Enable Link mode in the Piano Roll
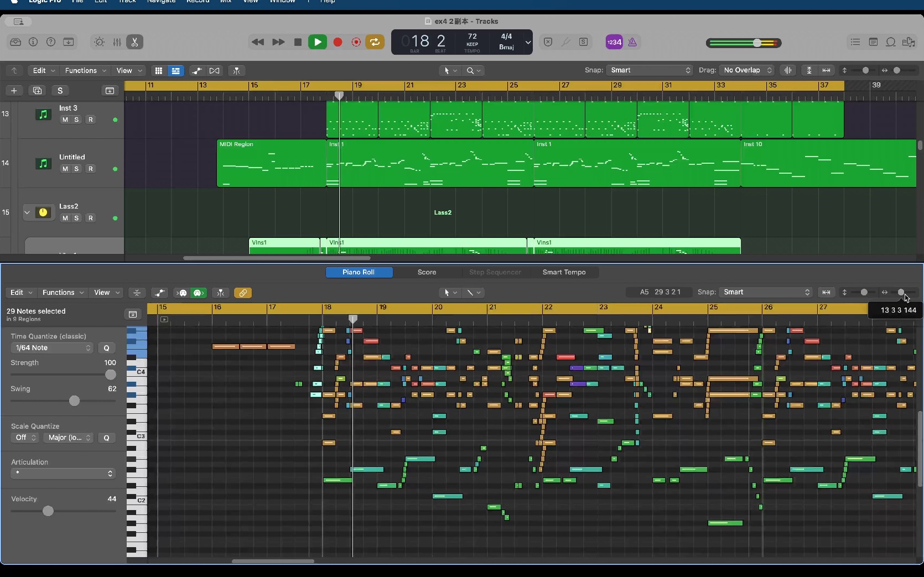This screenshot has height=577, width=924. pos(243,293)
